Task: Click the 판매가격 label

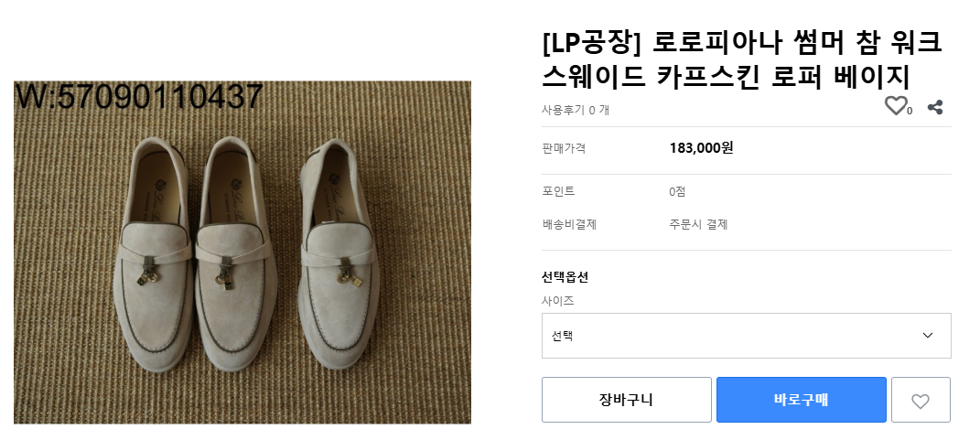Action: point(564,148)
